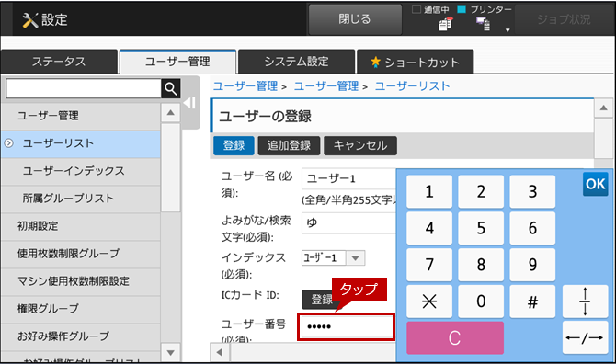This screenshot has width=616, height=364.
Task: Tap the hash key on keypad
Action: coord(532,301)
